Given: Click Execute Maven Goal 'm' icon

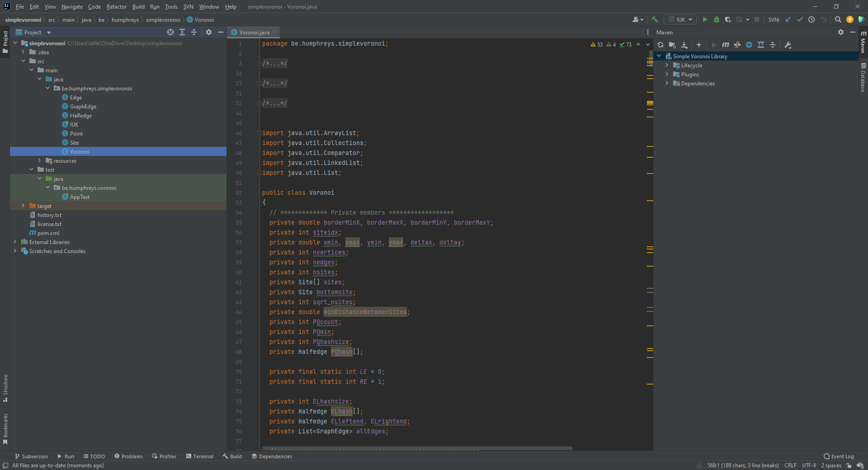Looking at the screenshot, I should [x=726, y=45].
